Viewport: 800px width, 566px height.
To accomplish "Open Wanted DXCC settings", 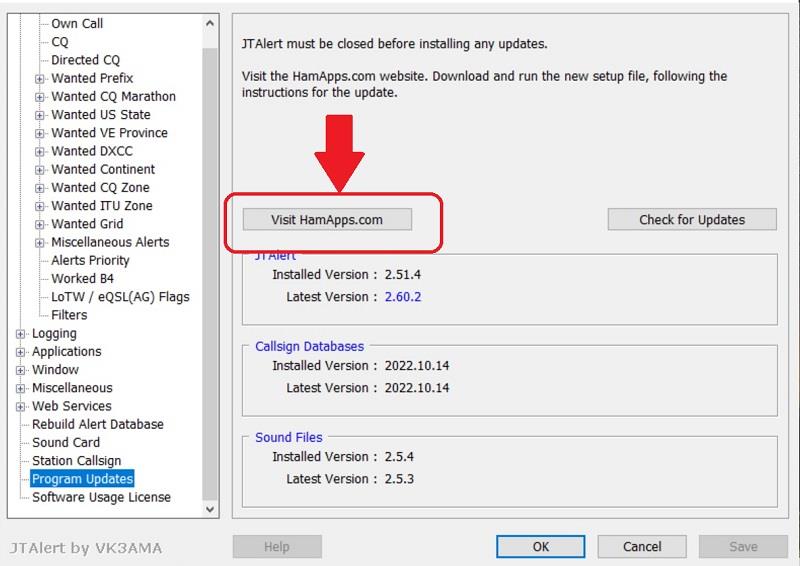I will pos(92,151).
